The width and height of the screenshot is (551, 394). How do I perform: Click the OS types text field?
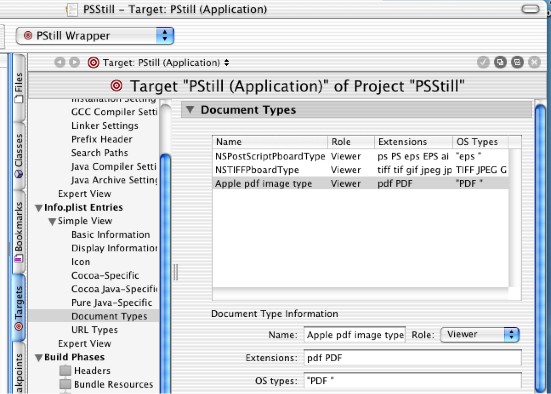pos(413,381)
